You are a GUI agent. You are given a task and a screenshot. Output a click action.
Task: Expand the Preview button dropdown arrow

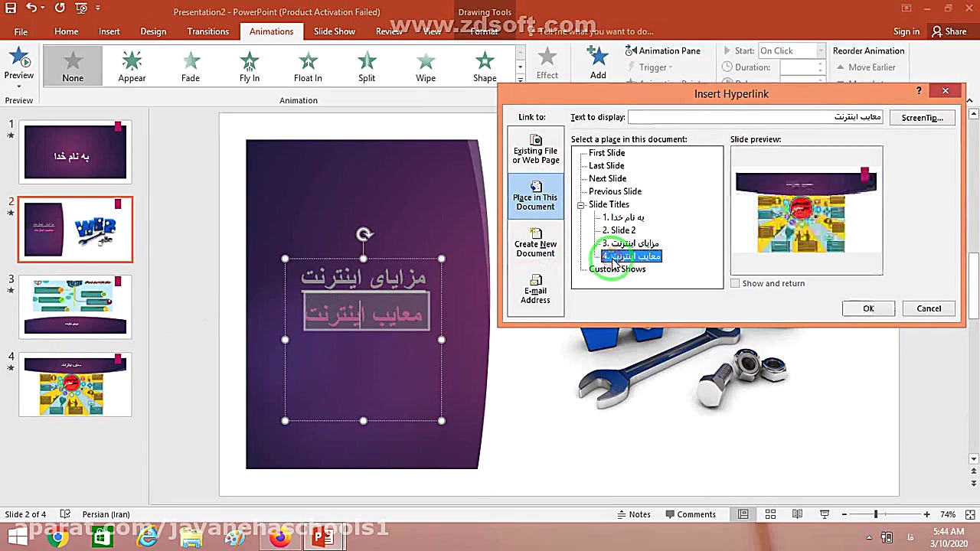tap(19, 86)
